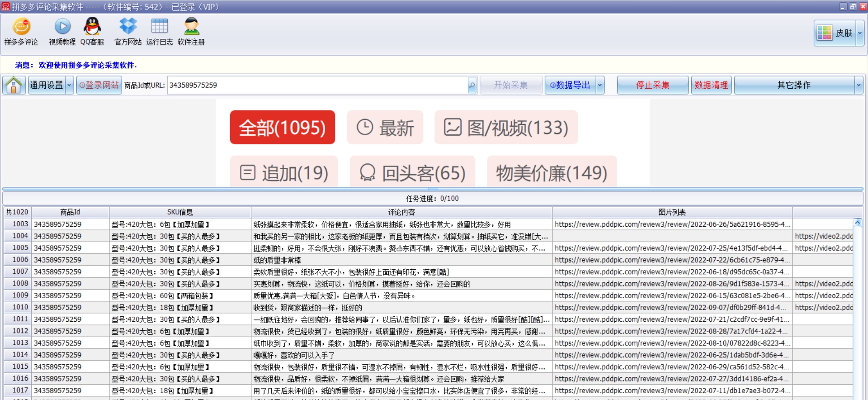Click the 图片列表 column header
Image resolution: width=868 pixels, height=400 pixels.
coord(672,212)
